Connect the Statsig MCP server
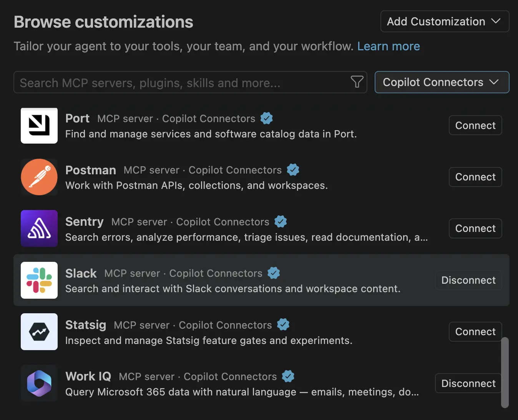The width and height of the screenshot is (518, 420). click(x=475, y=332)
